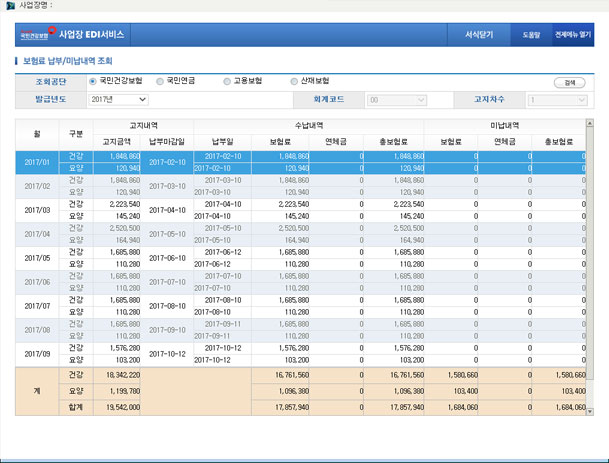Click the 18,342,220 total 고지금액 cell
Screen dimensions: 609x463
117,376
